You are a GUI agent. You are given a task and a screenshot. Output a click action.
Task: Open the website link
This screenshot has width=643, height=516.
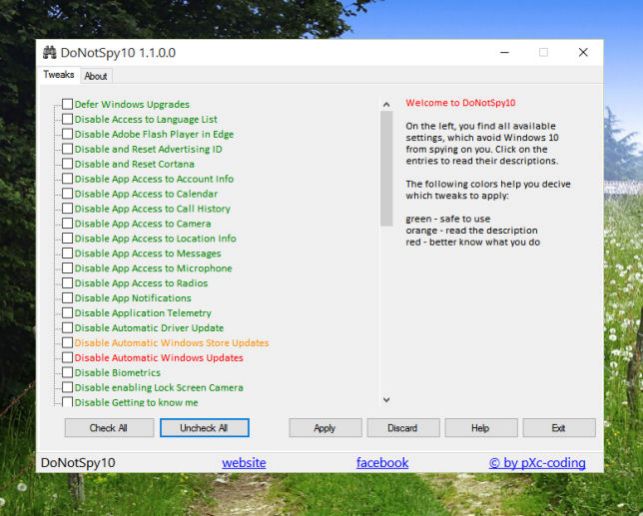pos(244,463)
